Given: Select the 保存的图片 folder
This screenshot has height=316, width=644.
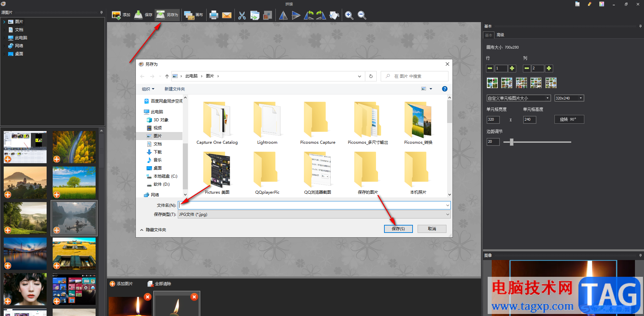Looking at the screenshot, I should point(368,173).
